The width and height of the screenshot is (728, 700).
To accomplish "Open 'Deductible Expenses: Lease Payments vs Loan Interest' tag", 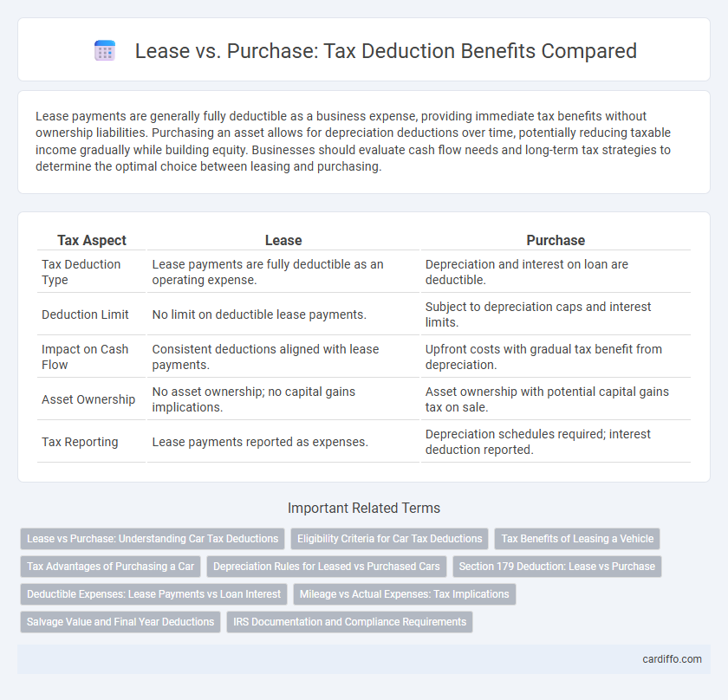I will pos(153,594).
